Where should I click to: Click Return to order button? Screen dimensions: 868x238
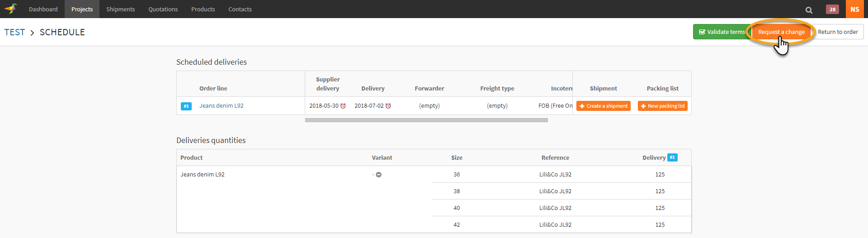click(838, 32)
